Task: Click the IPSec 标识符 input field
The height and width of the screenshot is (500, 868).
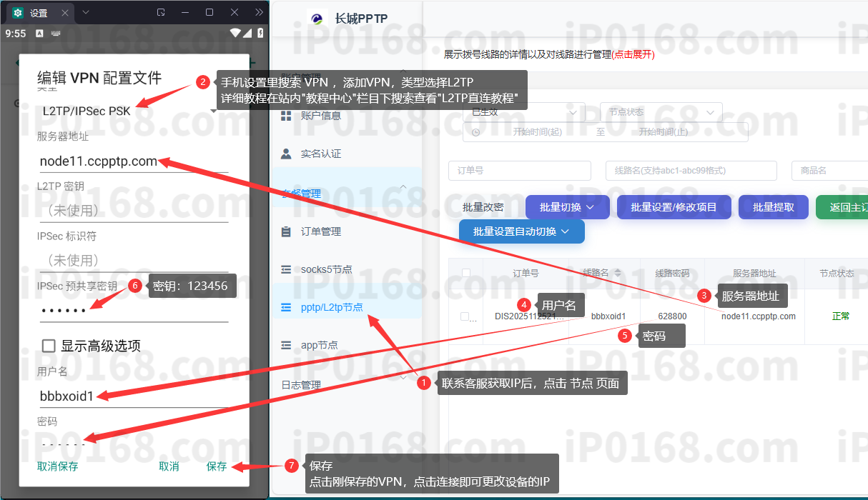Action: (x=132, y=260)
